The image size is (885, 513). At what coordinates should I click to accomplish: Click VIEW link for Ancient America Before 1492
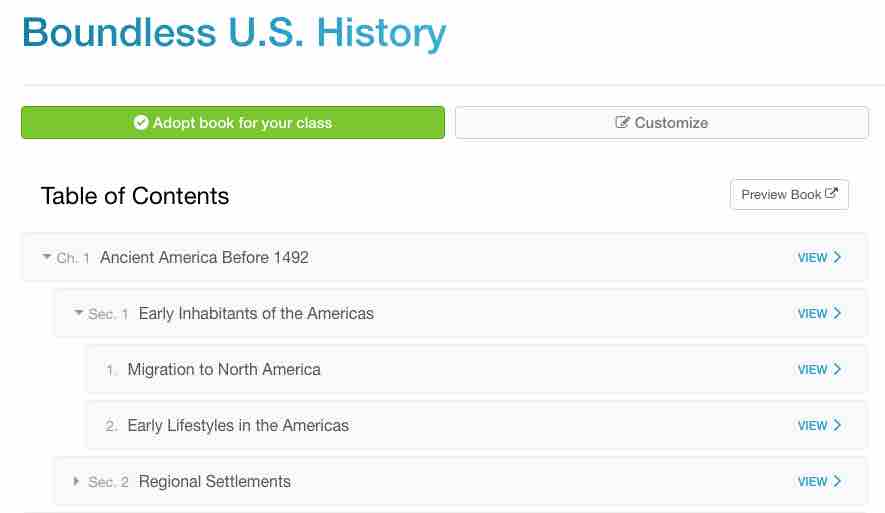pyautogui.click(x=812, y=258)
